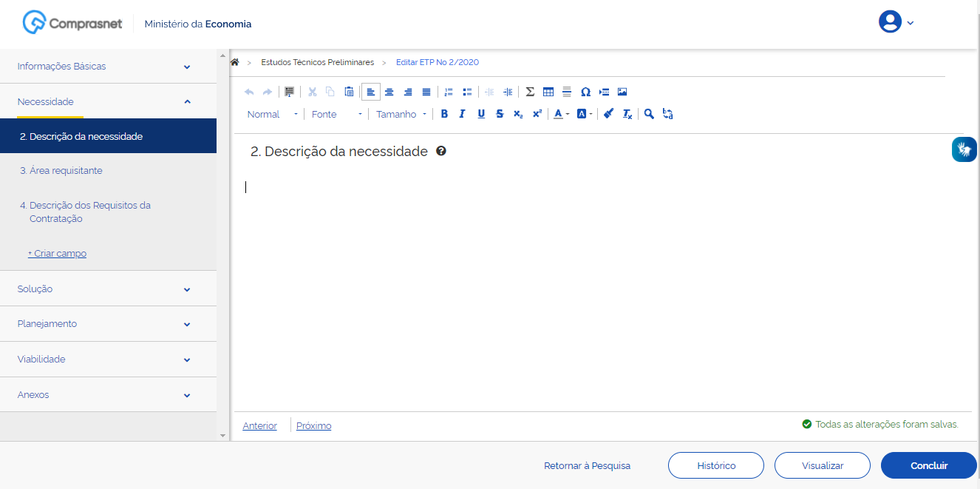Click inside the editor text area
This screenshot has height=489, width=980.
(591, 281)
